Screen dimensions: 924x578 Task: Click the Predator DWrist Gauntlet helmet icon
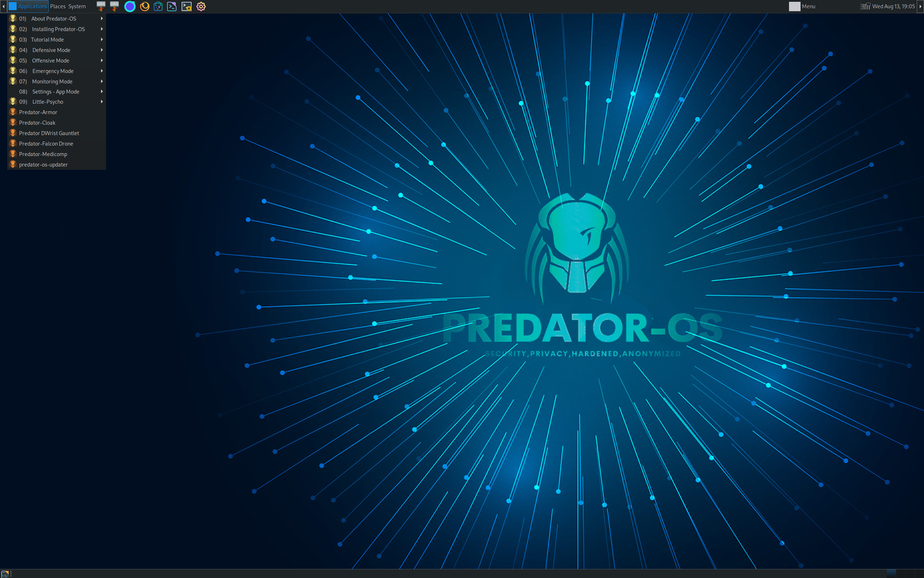13,133
